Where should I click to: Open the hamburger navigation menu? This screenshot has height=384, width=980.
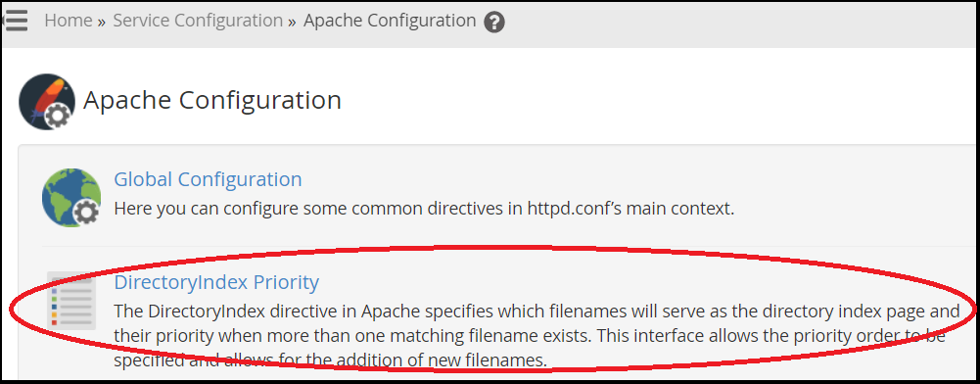coord(16,21)
